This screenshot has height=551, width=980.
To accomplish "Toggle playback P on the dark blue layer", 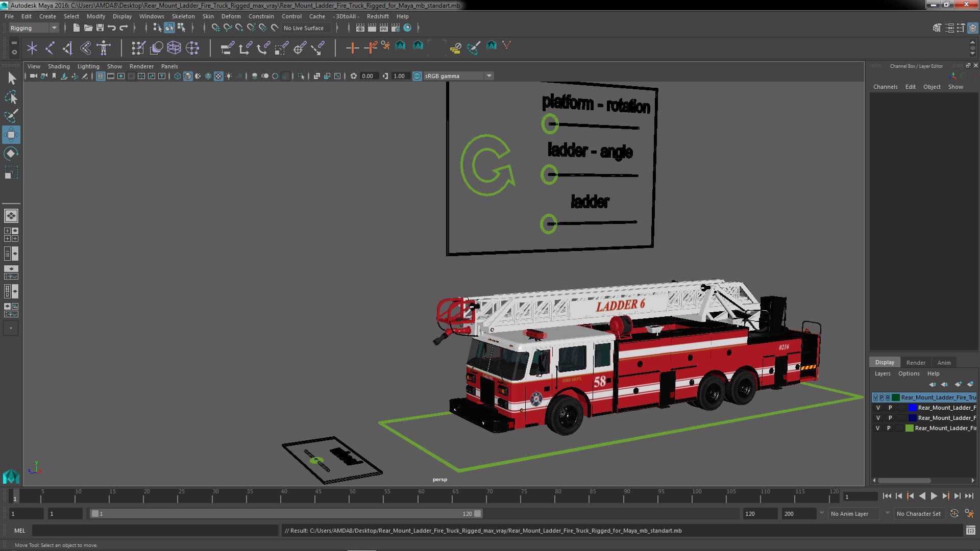I will click(x=890, y=418).
